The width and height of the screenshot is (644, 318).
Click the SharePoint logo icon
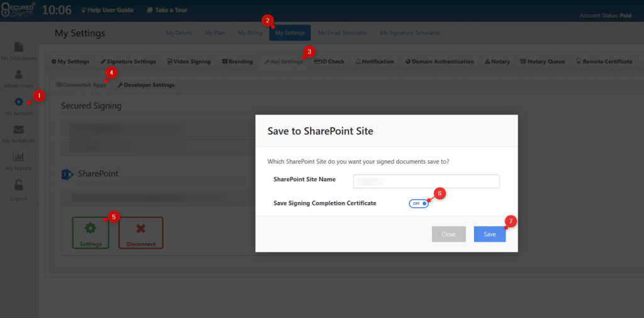tap(67, 174)
